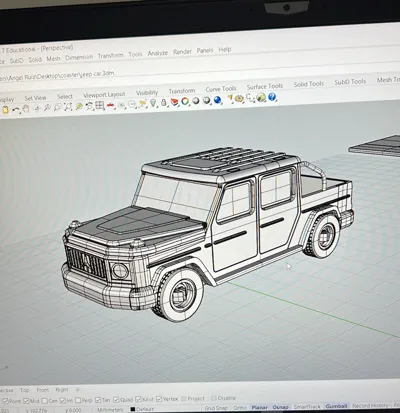Toggle Ortho mode in status bar
The width and height of the screenshot is (400, 413).
(240, 407)
